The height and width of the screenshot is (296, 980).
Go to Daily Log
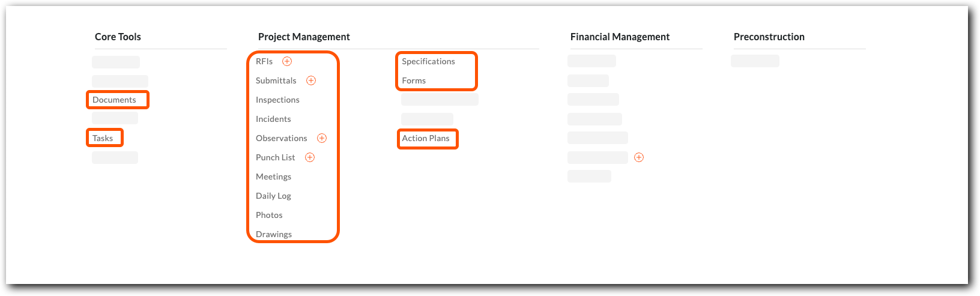coord(273,196)
